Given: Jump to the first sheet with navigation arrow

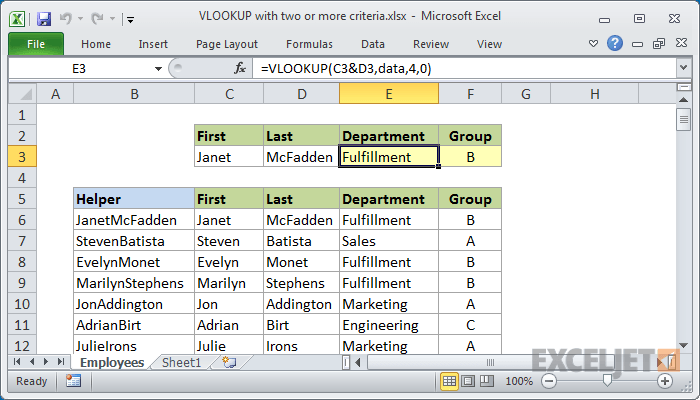Looking at the screenshot, I should 16,362.
